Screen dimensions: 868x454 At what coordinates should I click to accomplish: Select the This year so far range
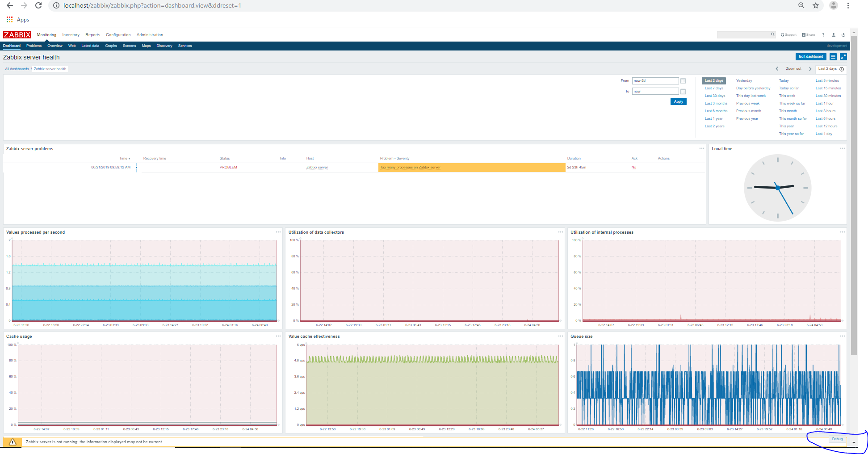[792, 134]
